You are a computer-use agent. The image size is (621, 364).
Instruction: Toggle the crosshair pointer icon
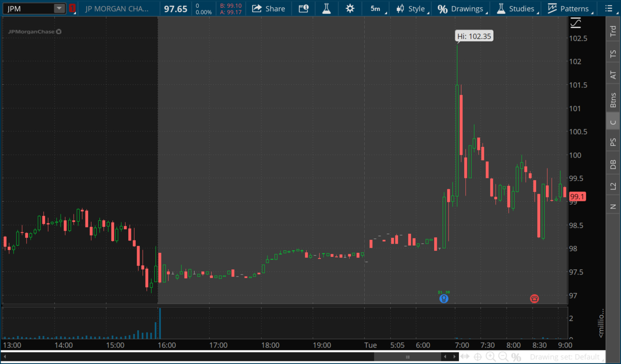tap(478, 357)
